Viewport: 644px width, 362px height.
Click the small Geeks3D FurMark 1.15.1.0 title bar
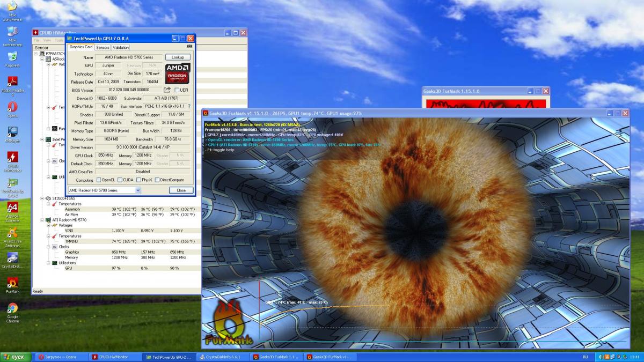pos(486,91)
